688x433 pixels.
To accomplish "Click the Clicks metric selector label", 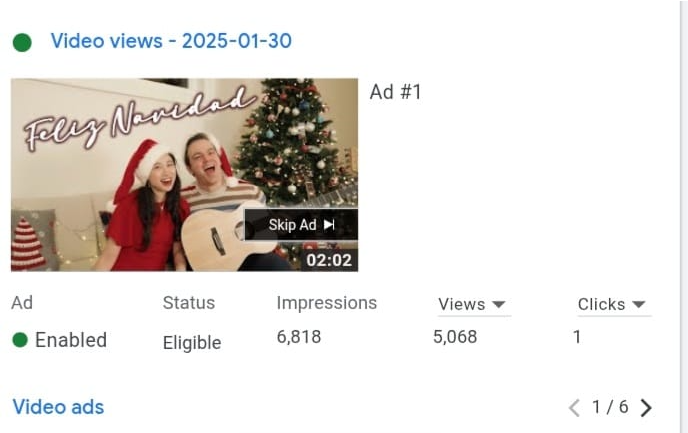I will (601, 304).
